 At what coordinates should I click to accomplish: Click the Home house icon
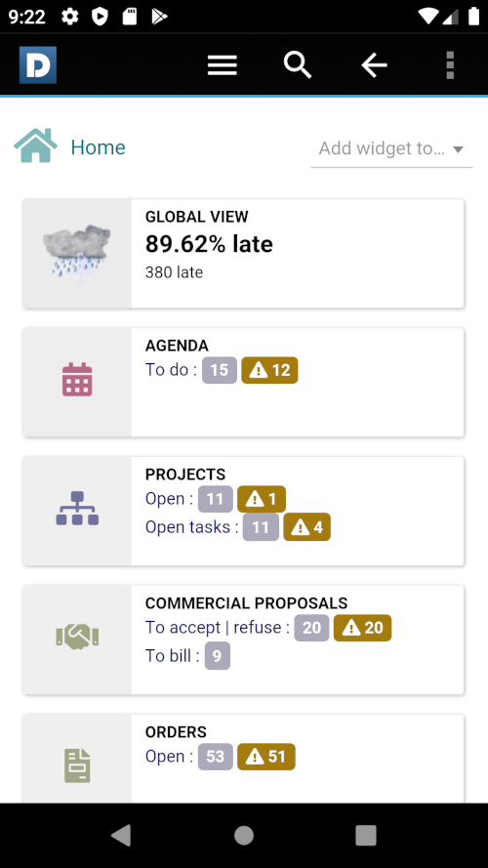[35, 145]
